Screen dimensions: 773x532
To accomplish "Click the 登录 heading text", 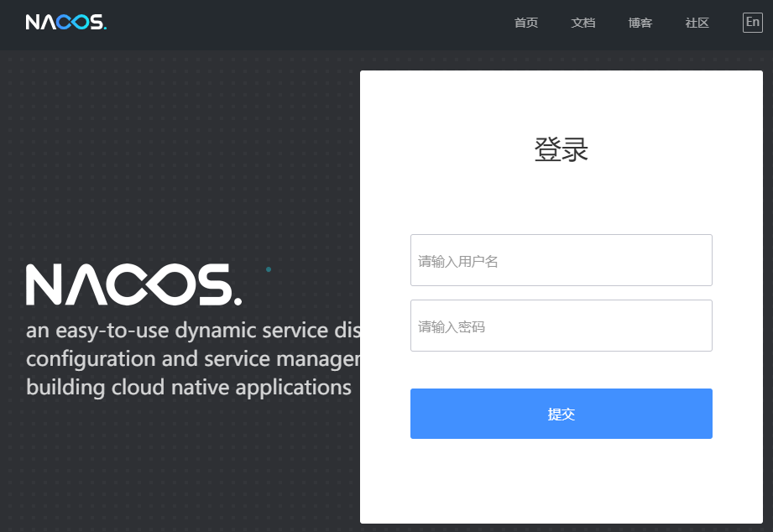I will tap(561, 149).
